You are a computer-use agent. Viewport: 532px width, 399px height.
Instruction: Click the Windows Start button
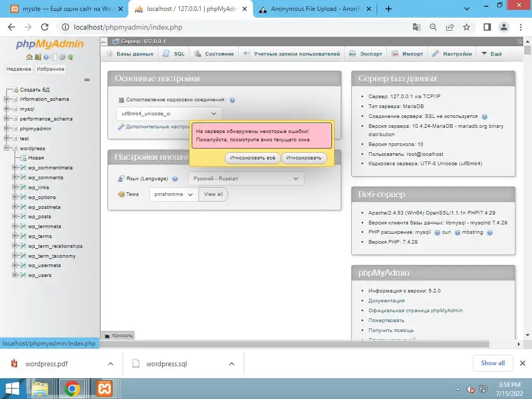tap(12, 389)
